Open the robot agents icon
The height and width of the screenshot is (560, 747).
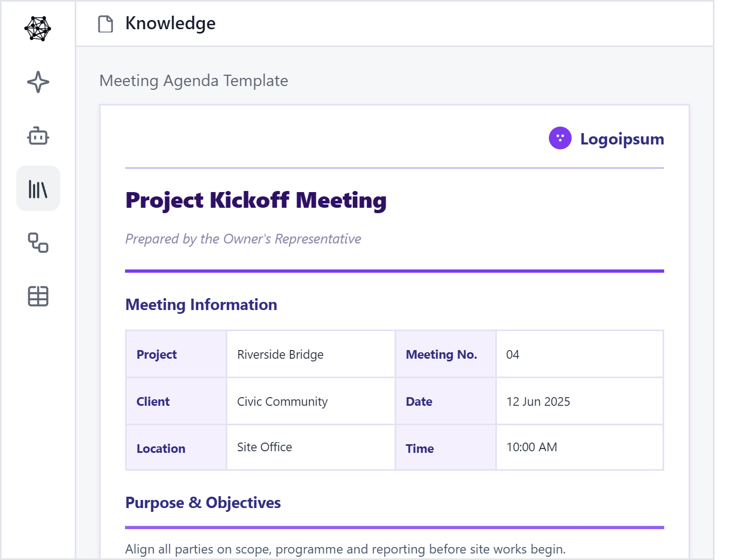[x=38, y=136]
